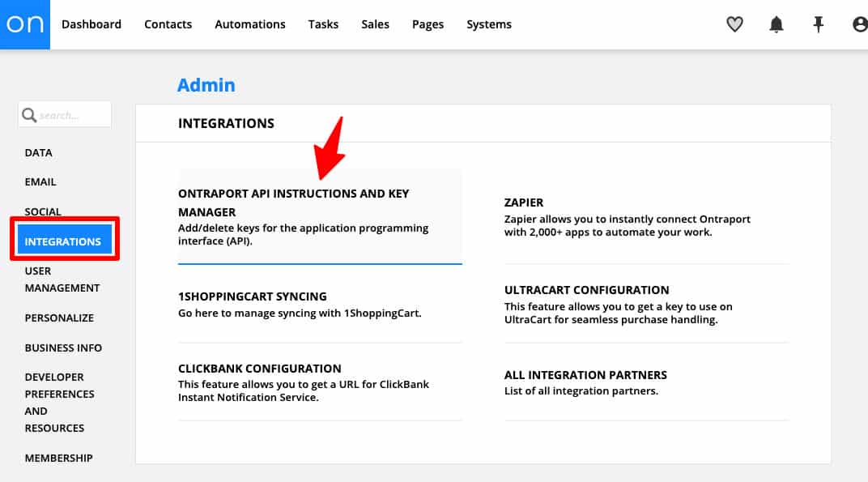
Task: Select SOCIAL in admin sidebar
Action: pyautogui.click(x=43, y=211)
